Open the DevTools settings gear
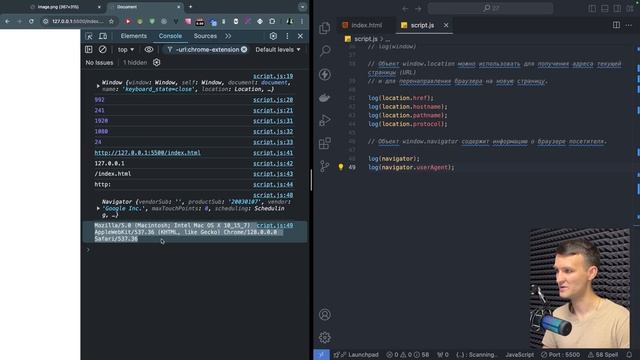 [273, 36]
